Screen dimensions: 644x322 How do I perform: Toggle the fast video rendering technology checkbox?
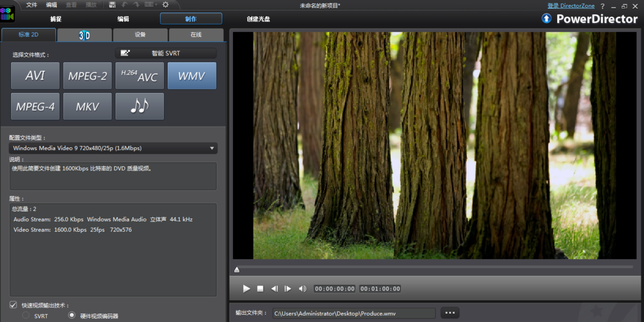(x=13, y=305)
